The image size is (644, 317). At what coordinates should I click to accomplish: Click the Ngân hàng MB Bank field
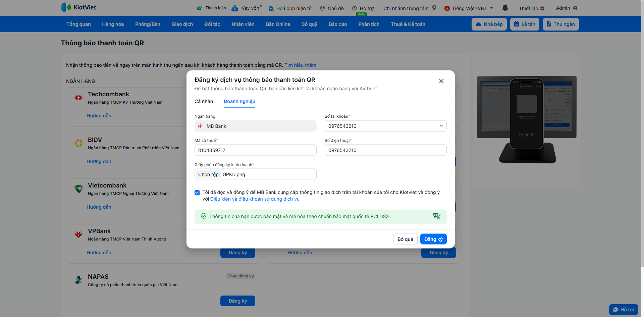(256, 126)
